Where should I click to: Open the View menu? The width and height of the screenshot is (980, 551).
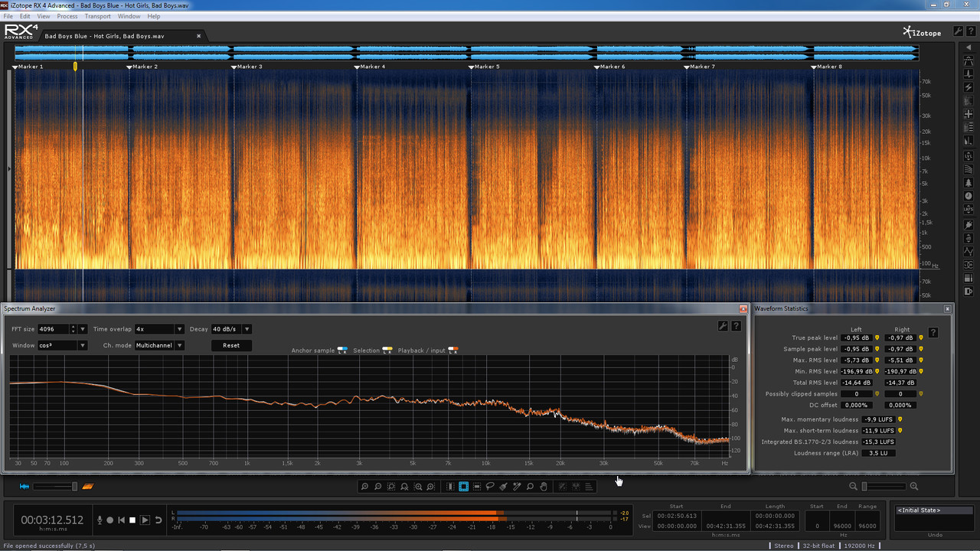44,16
